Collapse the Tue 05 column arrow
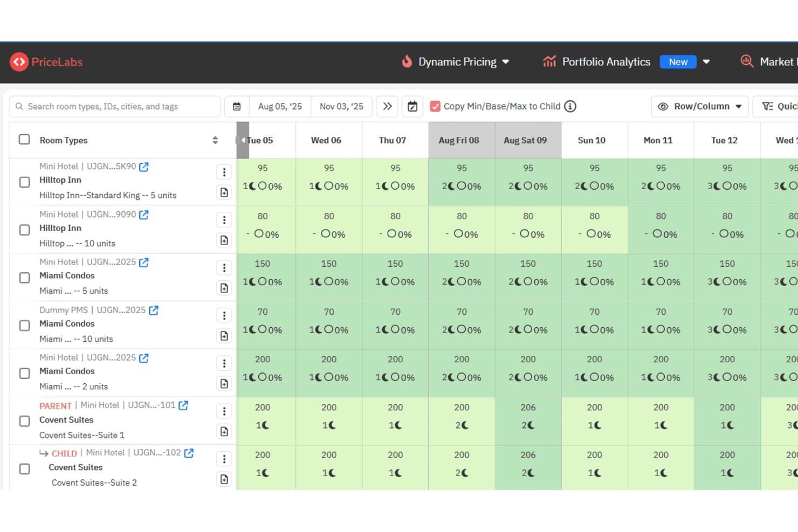This screenshot has height=532, width=798. click(243, 140)
